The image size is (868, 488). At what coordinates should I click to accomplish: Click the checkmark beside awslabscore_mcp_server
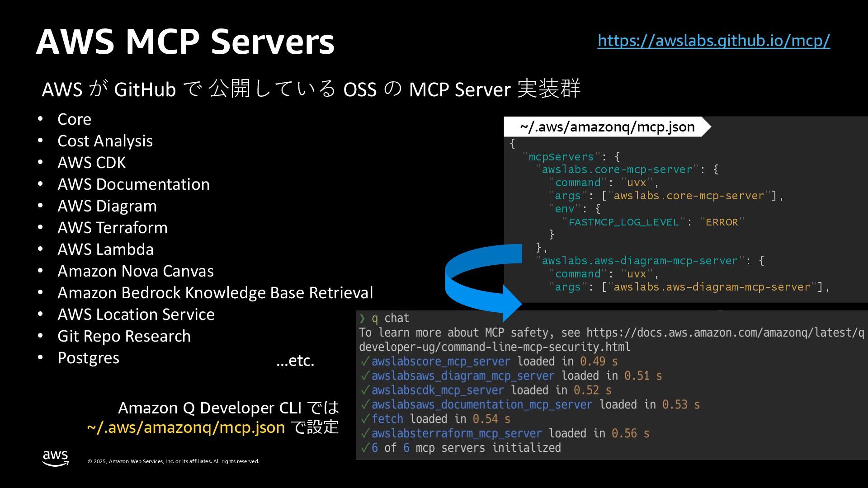click(x=365, y=361)
